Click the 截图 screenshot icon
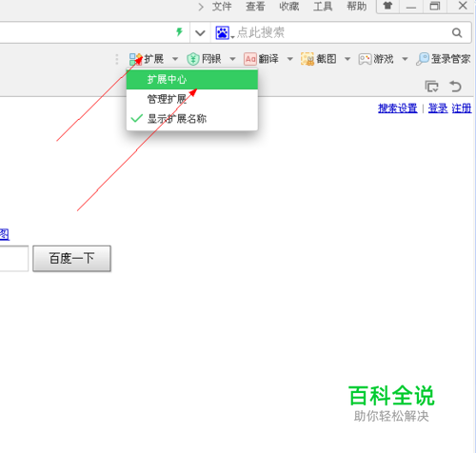The height and width of the screenshot is (453, 476). tap(307, 59)
